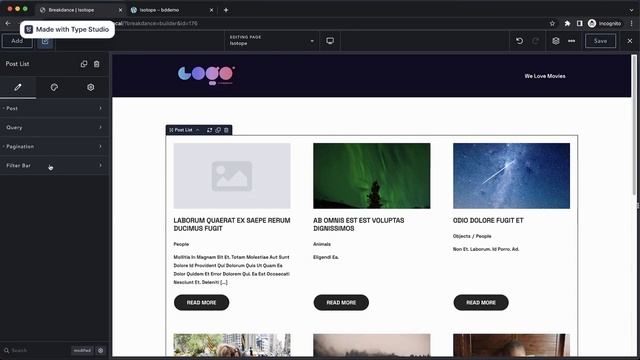Open the gear Advanced settings tab

point(91,87)
